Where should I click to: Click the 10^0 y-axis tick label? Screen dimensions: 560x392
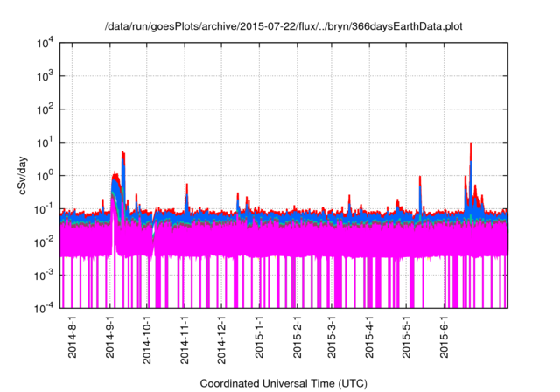click(46, 175)
